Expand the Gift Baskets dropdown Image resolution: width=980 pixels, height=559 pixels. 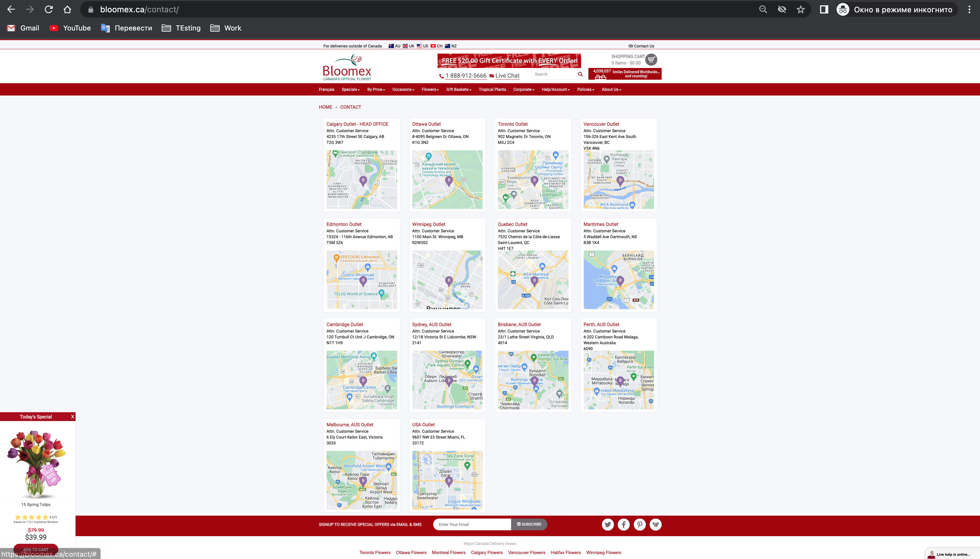click(x=459, y=89)
